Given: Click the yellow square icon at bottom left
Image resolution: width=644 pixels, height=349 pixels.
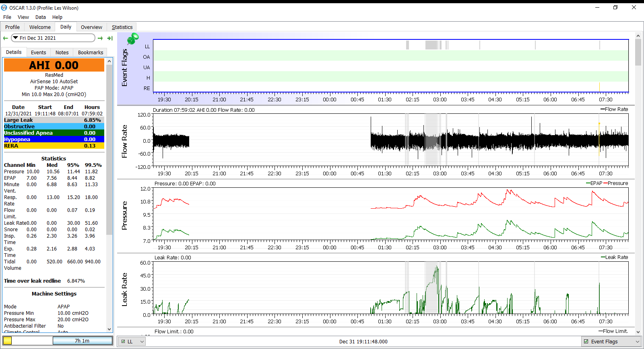Looking at the screenshot, I should 8,341.
